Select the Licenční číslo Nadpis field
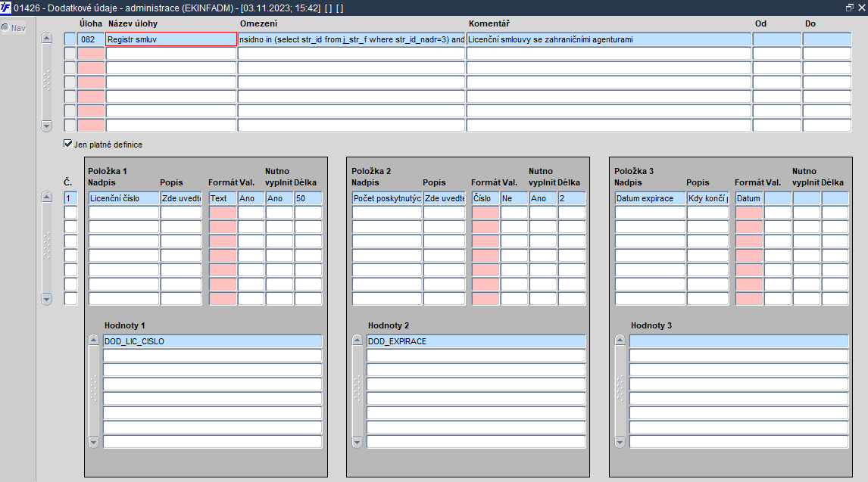The image size is (868, 482). (x=124, y=198)
